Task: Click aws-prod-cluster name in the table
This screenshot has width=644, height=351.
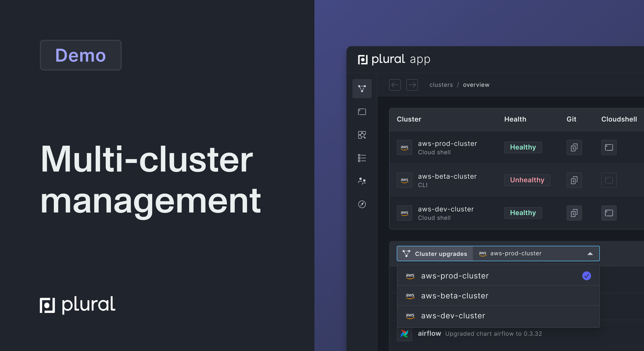Action: tap(447, 144)
